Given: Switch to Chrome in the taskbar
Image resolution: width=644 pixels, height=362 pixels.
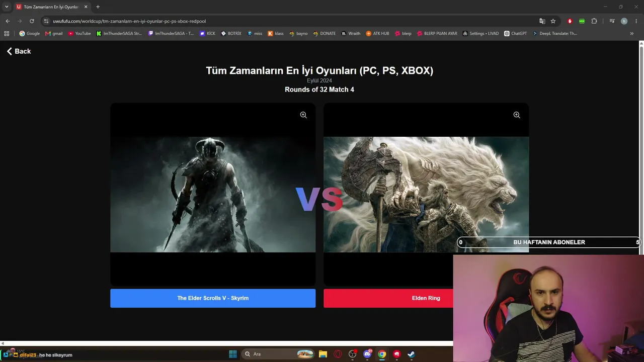Looking at the screenshot, I should click(x=382, y=354).
